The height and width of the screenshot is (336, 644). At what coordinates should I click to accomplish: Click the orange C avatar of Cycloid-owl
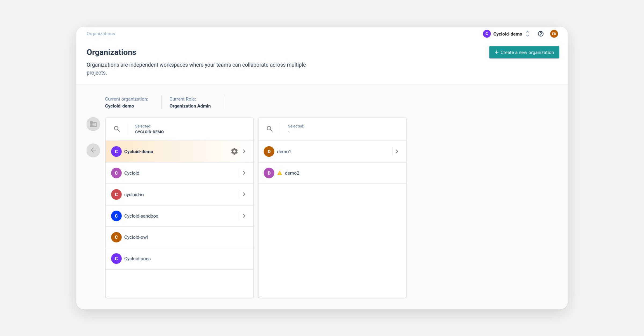(116, 237)
